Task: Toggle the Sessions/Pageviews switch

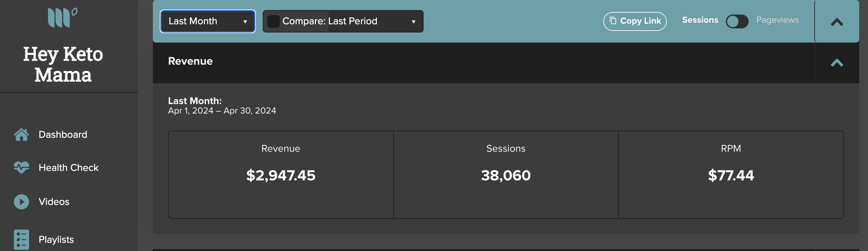Action: [737, 21]
